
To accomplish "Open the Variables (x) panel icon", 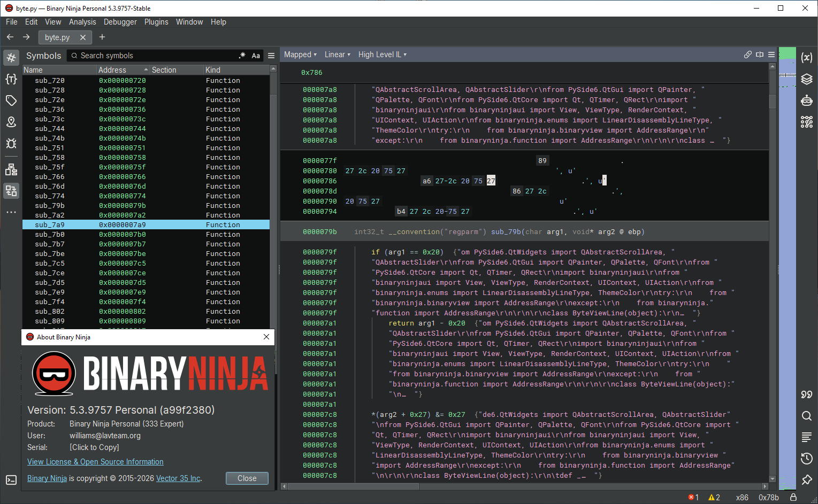I will [807, 57].
